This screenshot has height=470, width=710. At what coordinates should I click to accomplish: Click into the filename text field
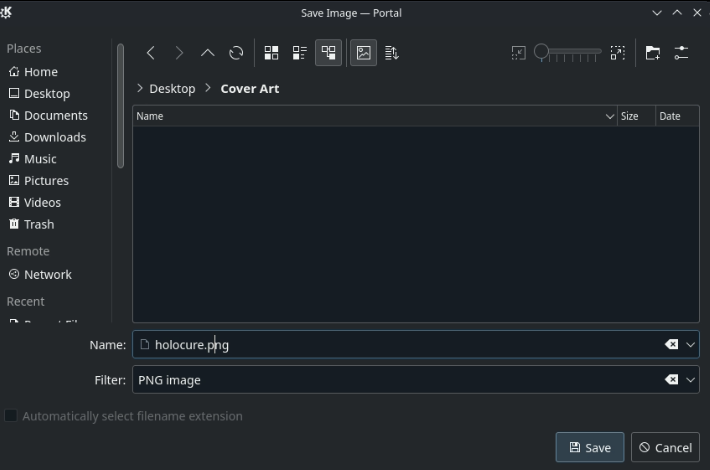[400, 345]
